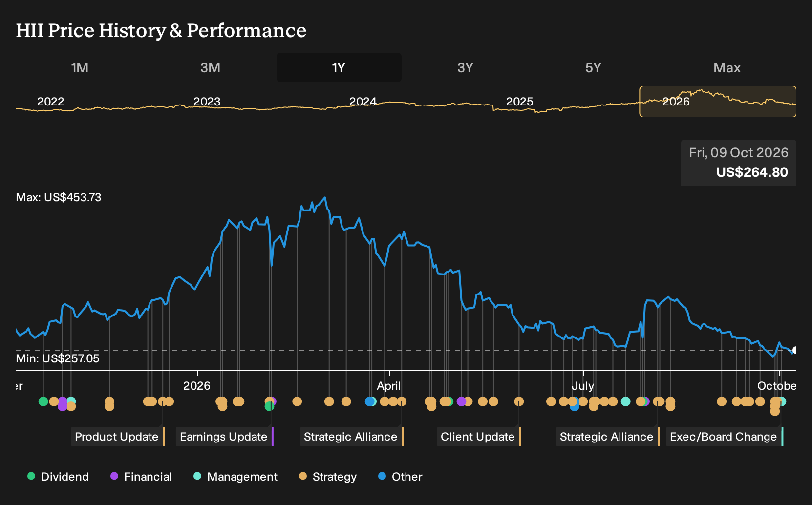The image size is (812, 505).
Task: Toggle the Dividend legend filter
Action: coord(58,477)
